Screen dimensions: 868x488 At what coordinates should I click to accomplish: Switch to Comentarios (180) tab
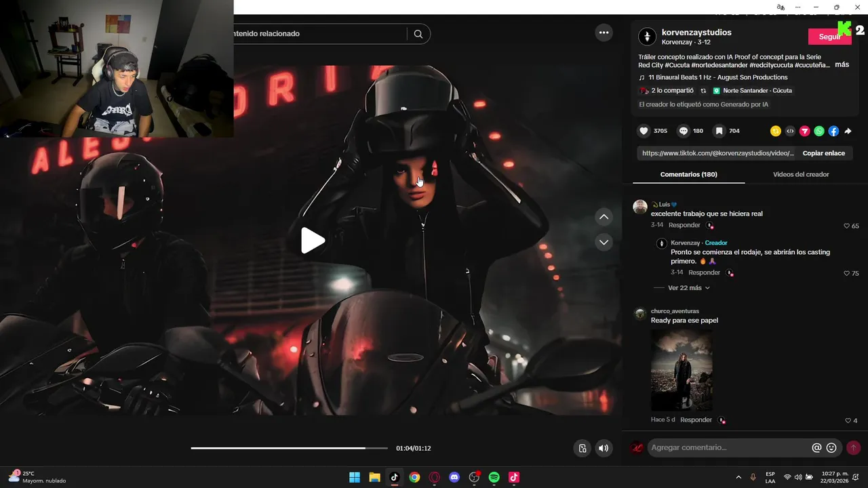[688, 174]
